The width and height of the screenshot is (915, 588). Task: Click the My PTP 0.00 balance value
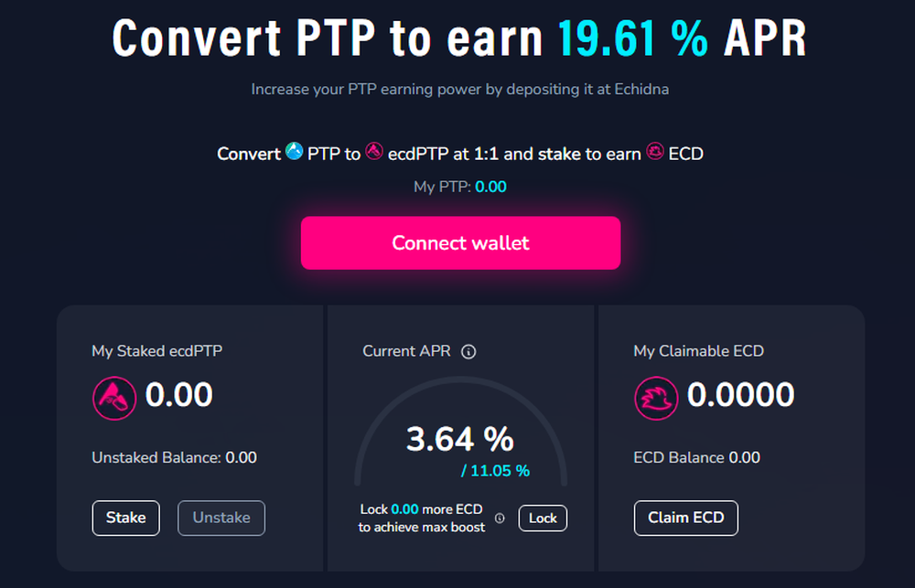point(490,187)
